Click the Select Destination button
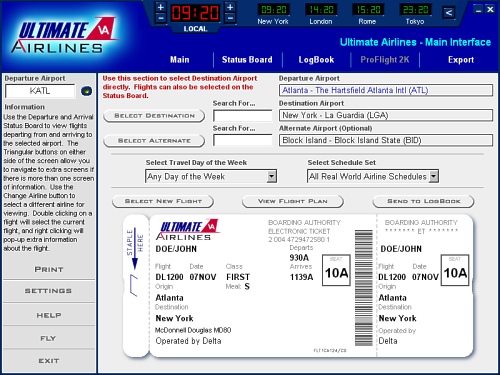The height and width of the screenshot is (375, 500). pos(154,116)
